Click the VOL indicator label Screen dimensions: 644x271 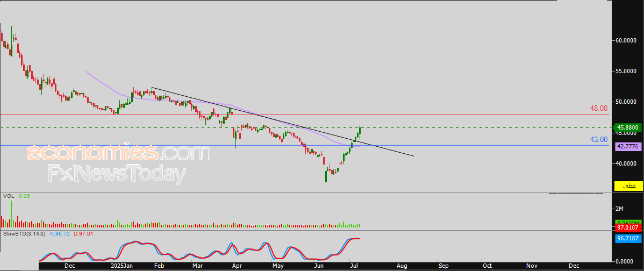pyautogui.click(x=9, y=196)
